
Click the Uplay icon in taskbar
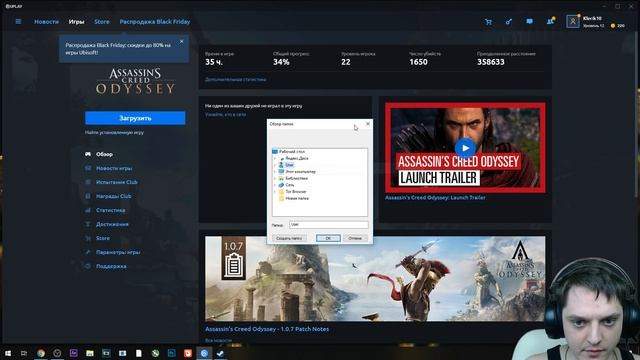204,353
